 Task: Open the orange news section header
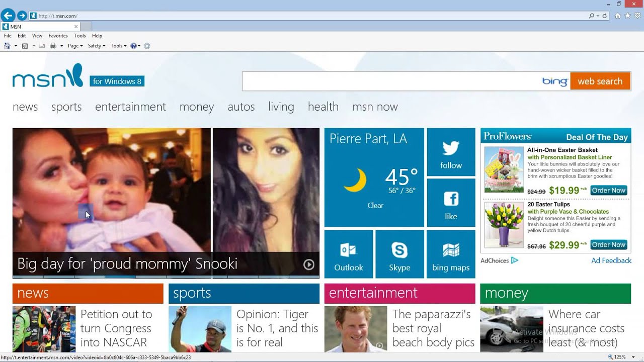pos(88,293)
